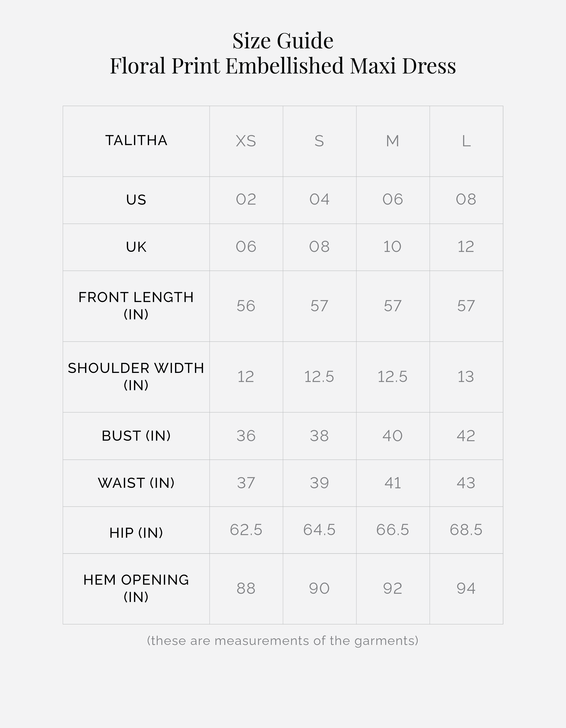The image size is (566, 728).
Task: Select the M size column header
Action: click(x=393, y=141)
